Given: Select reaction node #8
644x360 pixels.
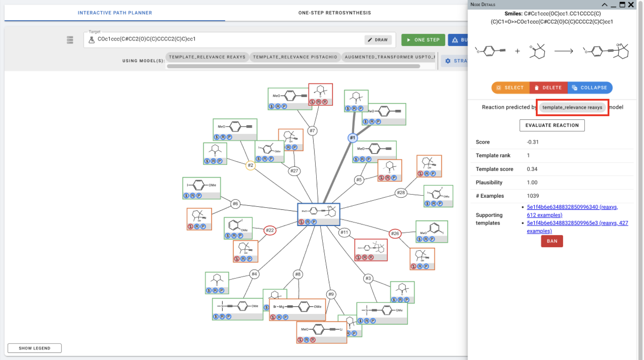Looking at the screenshot, I should pos(297,274).
